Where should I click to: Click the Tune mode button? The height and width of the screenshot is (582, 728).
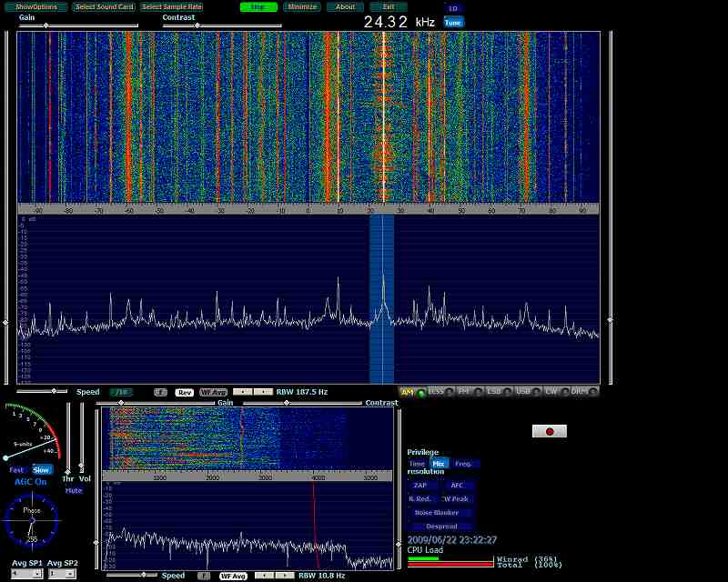(x=452, y=22)
